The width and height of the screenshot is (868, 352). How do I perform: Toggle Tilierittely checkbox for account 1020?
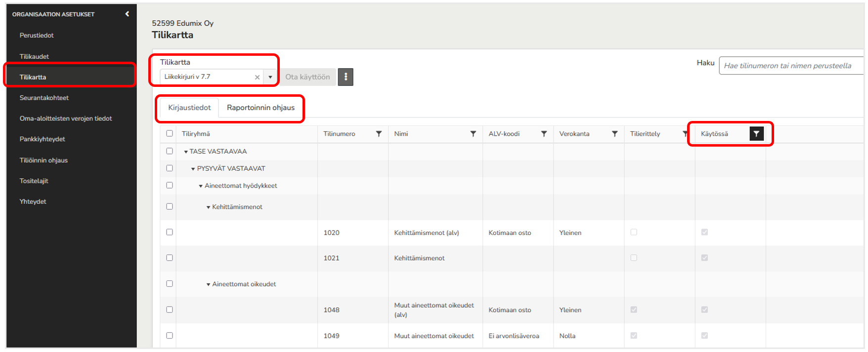(634, 232)
